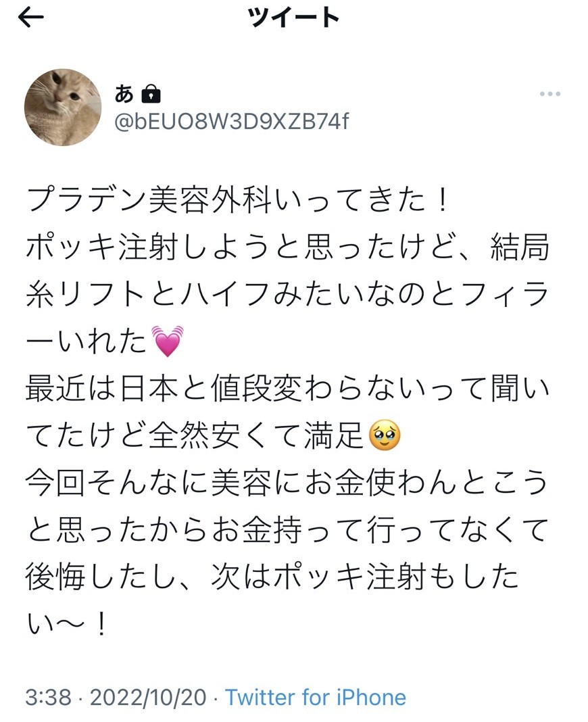Viewport: 588px width, 722px height.
Task: Tap the line starting with 後悔したし
Action: pos(272,577)
